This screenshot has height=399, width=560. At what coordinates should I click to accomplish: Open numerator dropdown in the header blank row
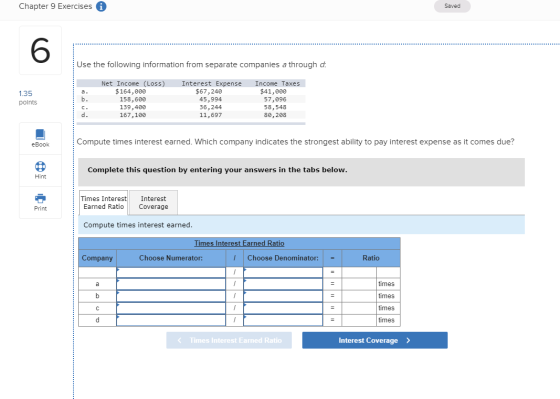[171, 272]
